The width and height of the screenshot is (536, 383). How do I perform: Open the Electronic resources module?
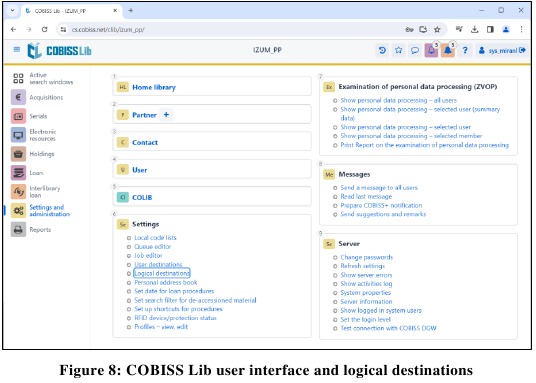click(x=34, y=135)
